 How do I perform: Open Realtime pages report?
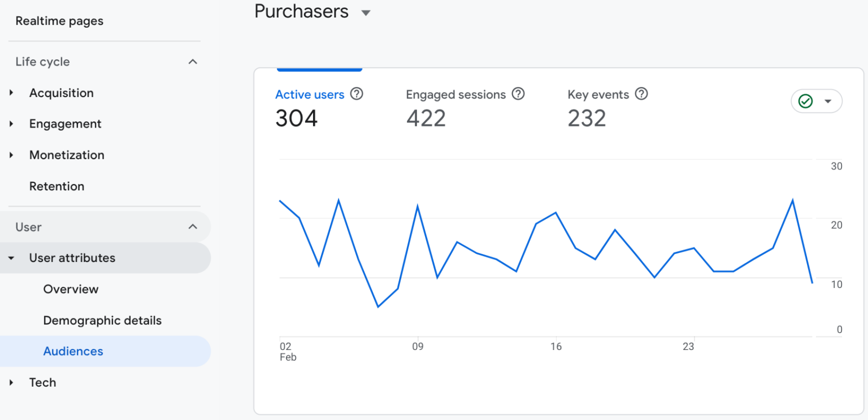pyautogui.click(x=59, y=21)
